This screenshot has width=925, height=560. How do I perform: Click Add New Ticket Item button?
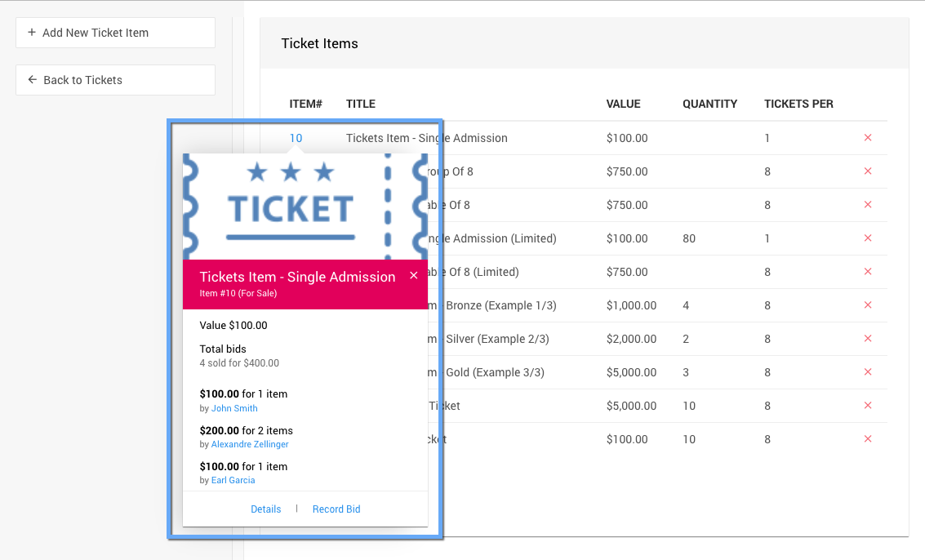click(115, 33)
